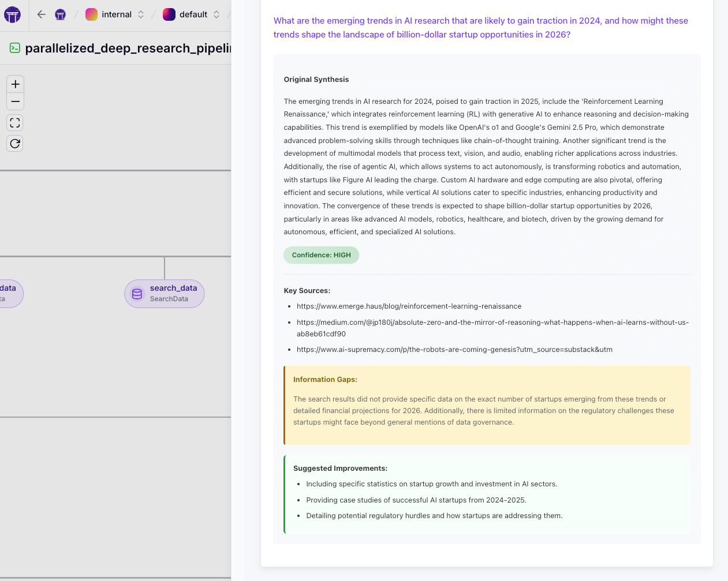Image resolution: width=728 pixels, height=581 pixels.
Task: Click the green pipeline icon beside the title
Action: pos(15,48)
